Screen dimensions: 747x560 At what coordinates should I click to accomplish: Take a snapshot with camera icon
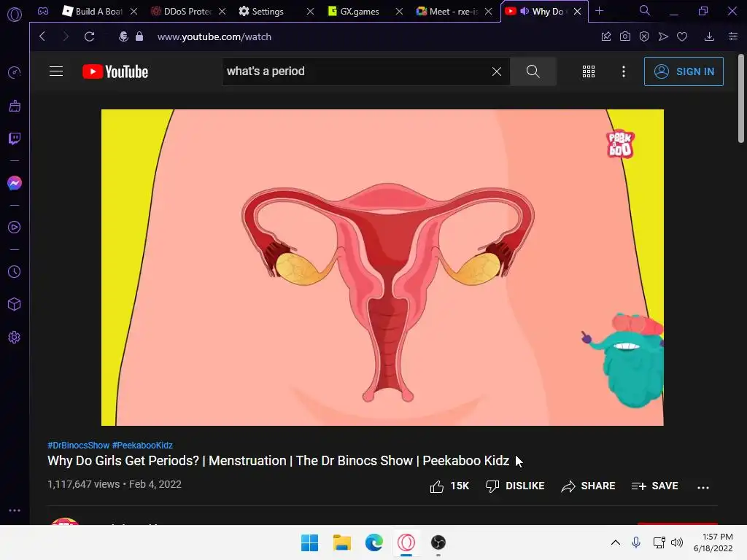click(x=625, y=36)
